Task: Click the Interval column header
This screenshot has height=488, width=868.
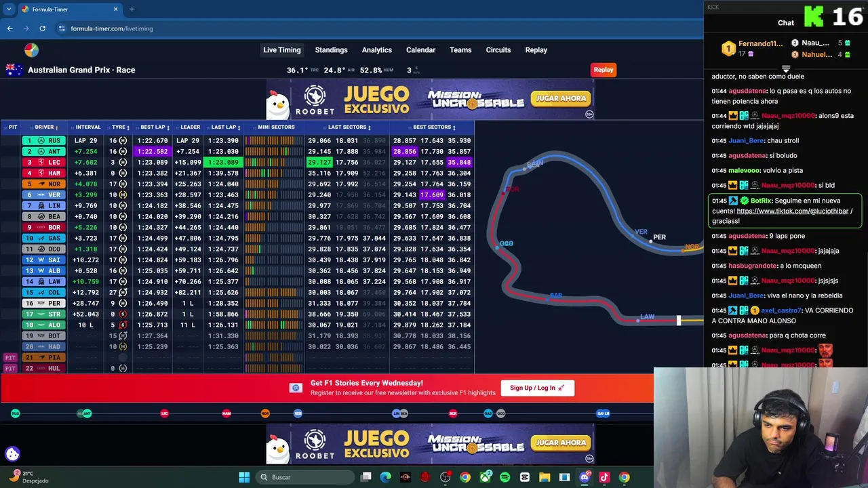Action: click(88, 127)
